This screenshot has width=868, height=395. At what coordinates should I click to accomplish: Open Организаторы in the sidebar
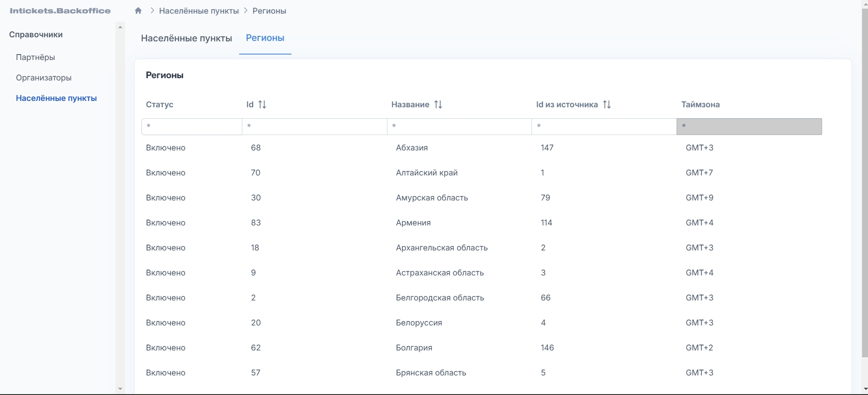[x=44, y=78]
